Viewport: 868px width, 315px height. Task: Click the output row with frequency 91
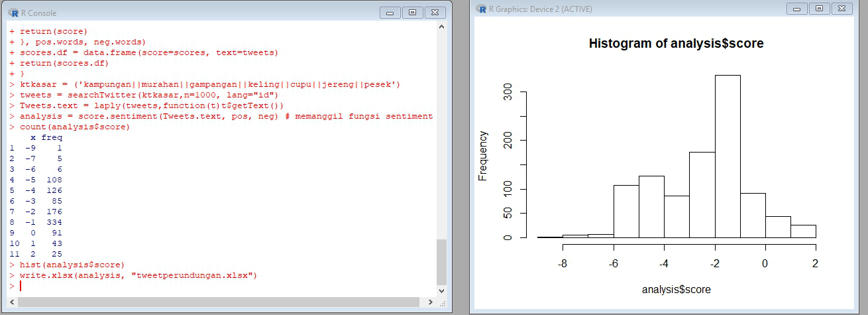(36, 233)
